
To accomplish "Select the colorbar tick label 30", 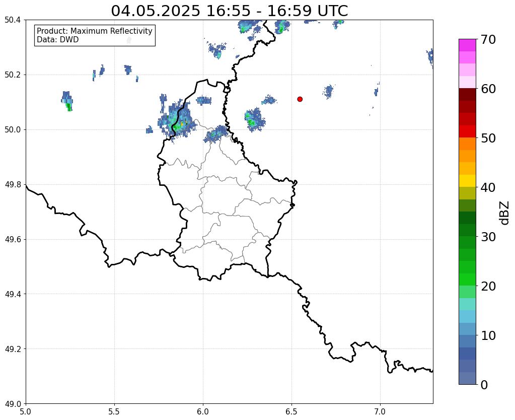I will click(488, 237).
